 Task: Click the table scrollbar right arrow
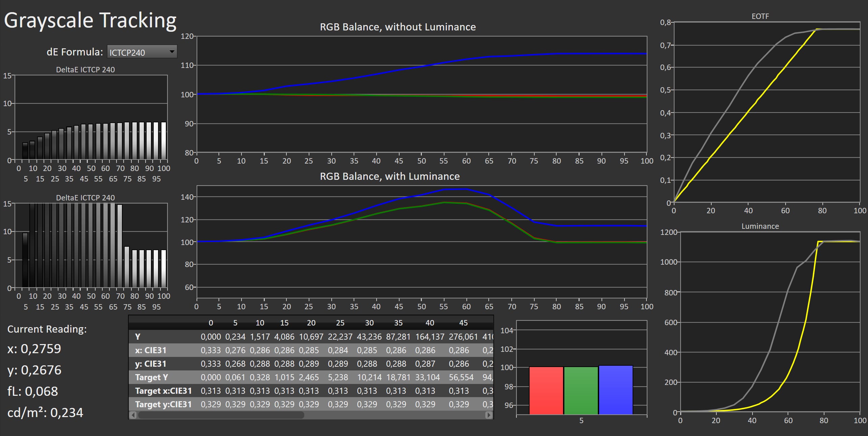(488, 415)
